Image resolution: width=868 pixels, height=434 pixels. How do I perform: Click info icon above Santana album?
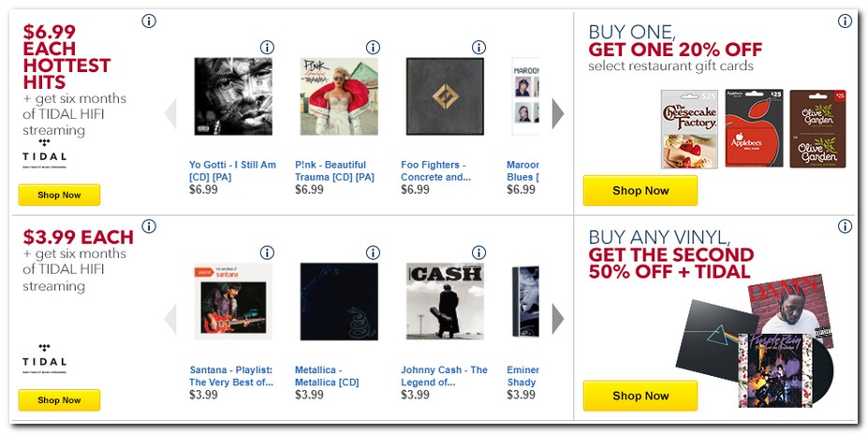tap(267, 253)
